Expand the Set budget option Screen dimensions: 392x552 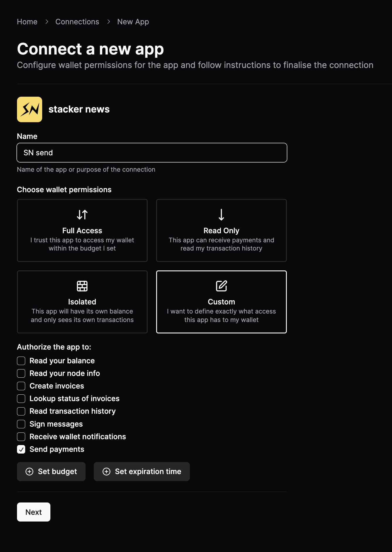[51, 471]
